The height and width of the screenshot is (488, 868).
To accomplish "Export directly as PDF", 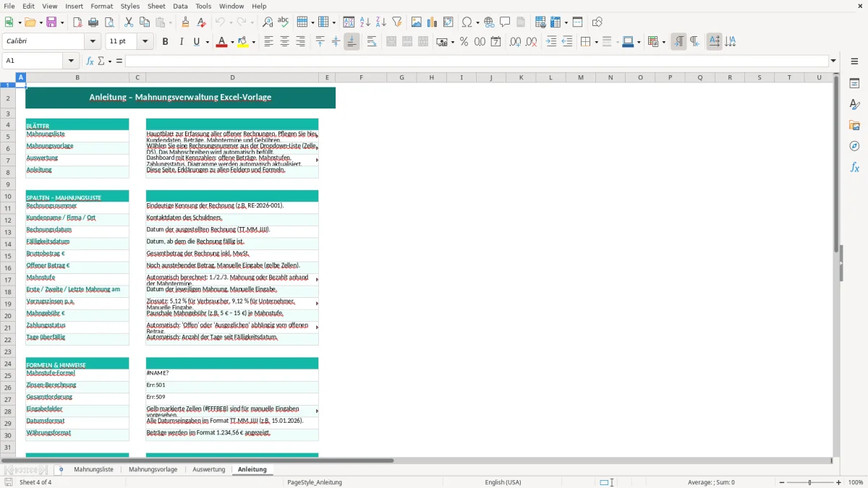I will pyautogui.click(x=77, y=22).
